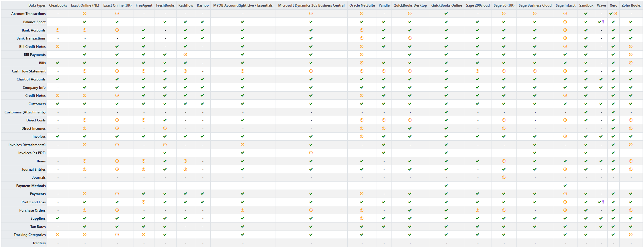The height and width of the screenshot is (248, 644).
Task: Click Chart of Accounts checkmark under Kashoo
Action: tap(202, 79)
